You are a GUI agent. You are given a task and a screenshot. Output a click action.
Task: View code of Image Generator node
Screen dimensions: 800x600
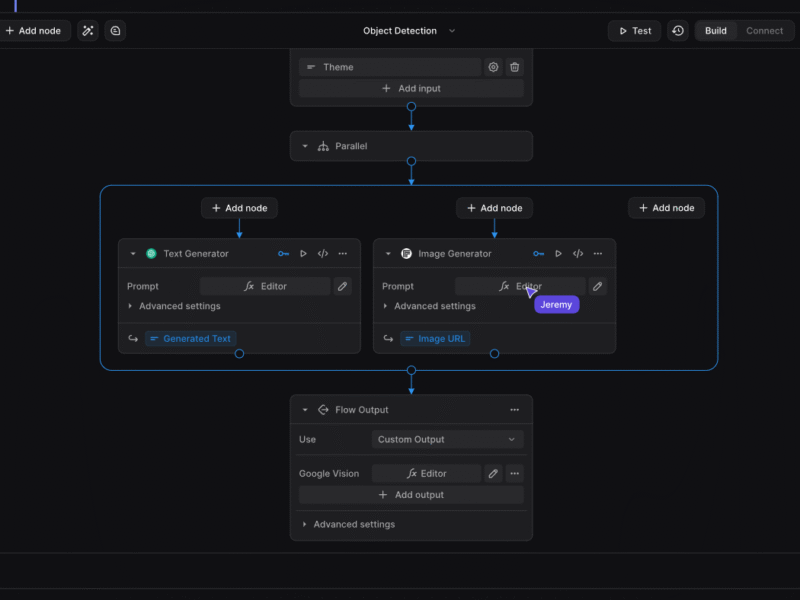pos(578,254)
